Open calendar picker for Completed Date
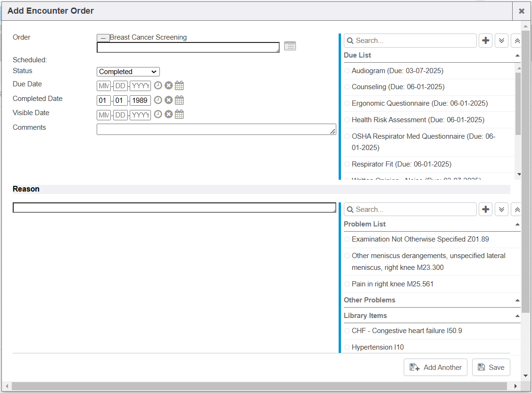 tap(179, 100)
